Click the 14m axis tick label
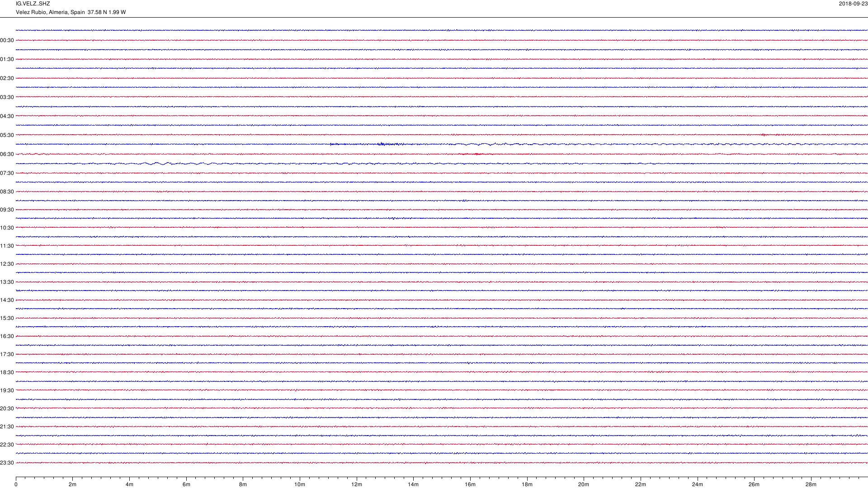This screenshot has height=488, width=868. 413,484
